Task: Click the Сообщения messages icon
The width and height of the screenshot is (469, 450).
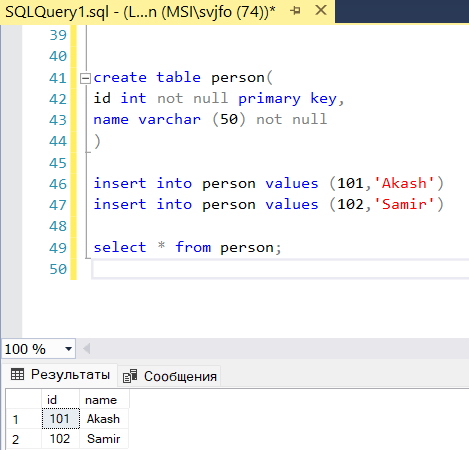Action: click(130, 376)
